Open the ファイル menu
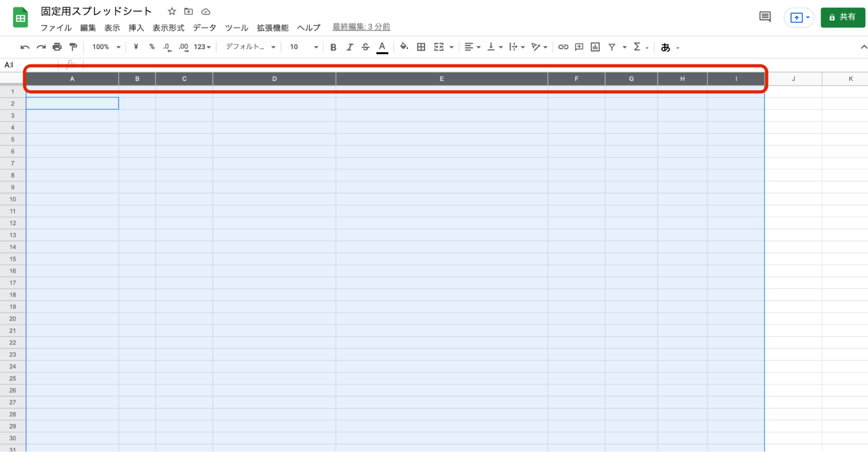Viewport: 868px width, 452px height. (56, 28)
